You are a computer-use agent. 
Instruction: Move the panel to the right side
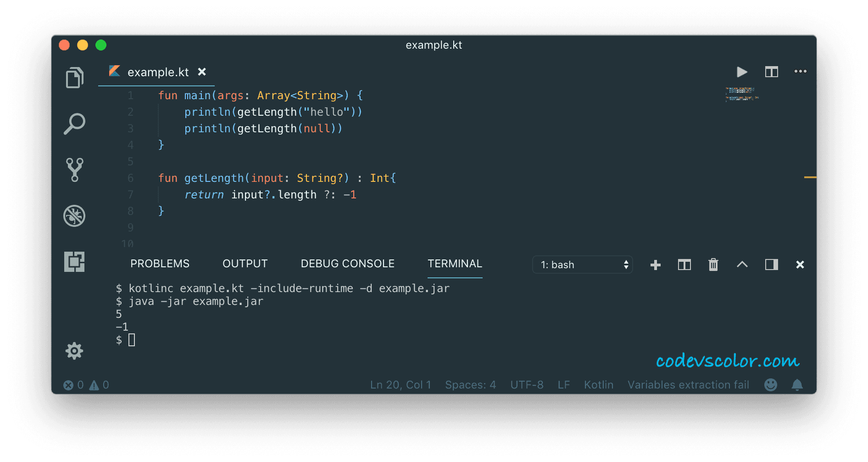(772, 265)
